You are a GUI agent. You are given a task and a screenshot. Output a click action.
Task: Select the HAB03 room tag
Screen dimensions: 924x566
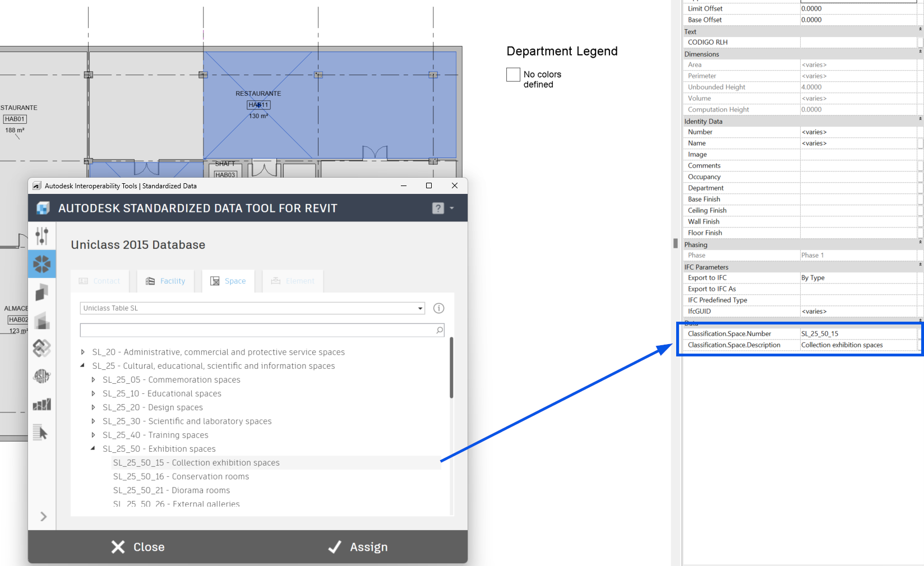pos(225,175)
